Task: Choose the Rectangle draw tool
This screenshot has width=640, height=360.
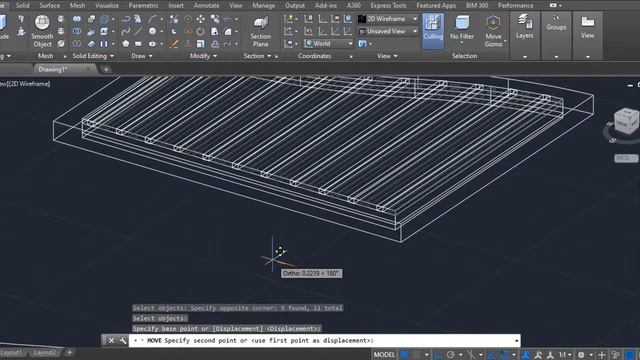Action: pos(139,44)
